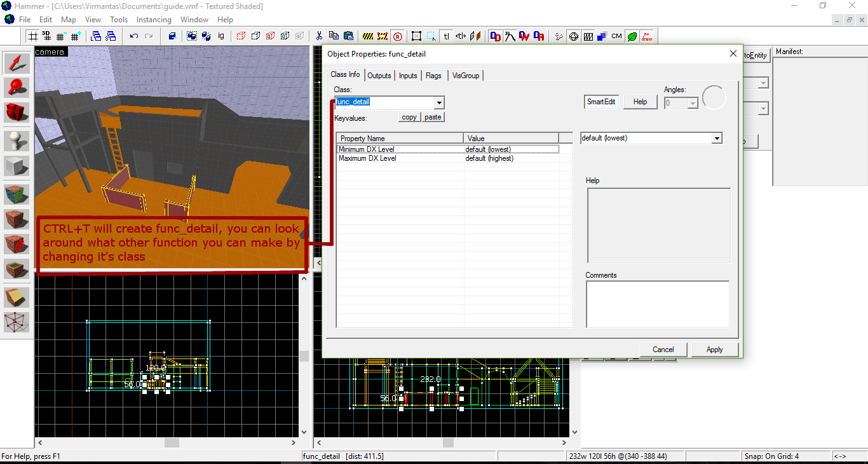
Task: Click the keyvalues 'paste' button
Action: coord(433,117)
